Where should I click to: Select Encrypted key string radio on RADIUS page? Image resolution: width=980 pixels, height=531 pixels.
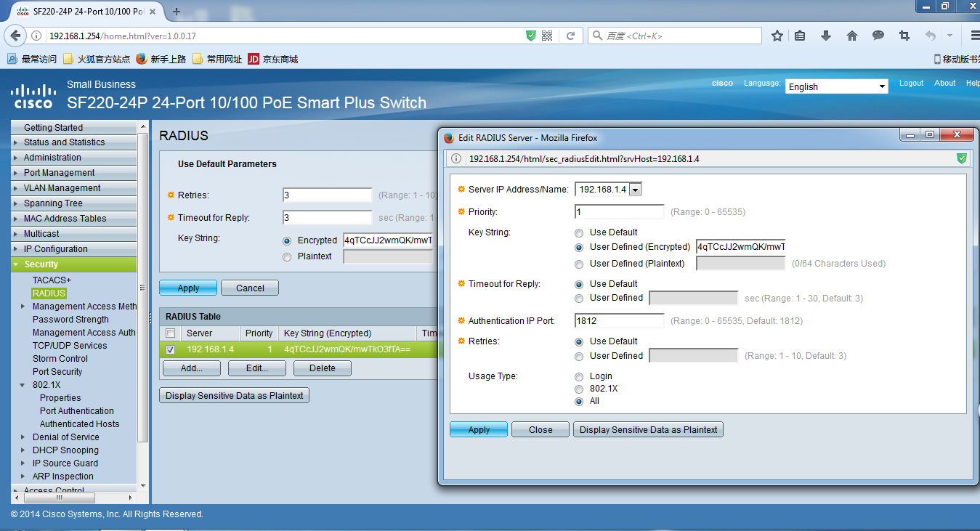coord(287,240)
